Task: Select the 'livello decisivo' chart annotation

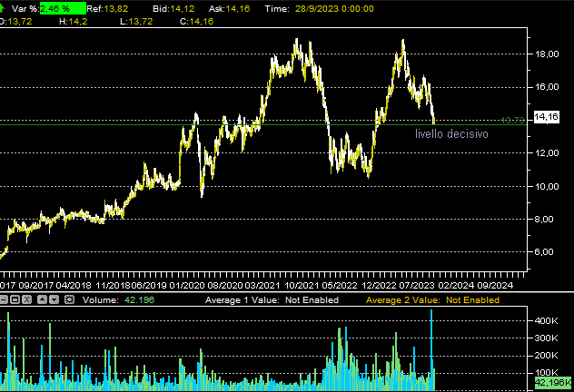Action: tap(451, 134)
